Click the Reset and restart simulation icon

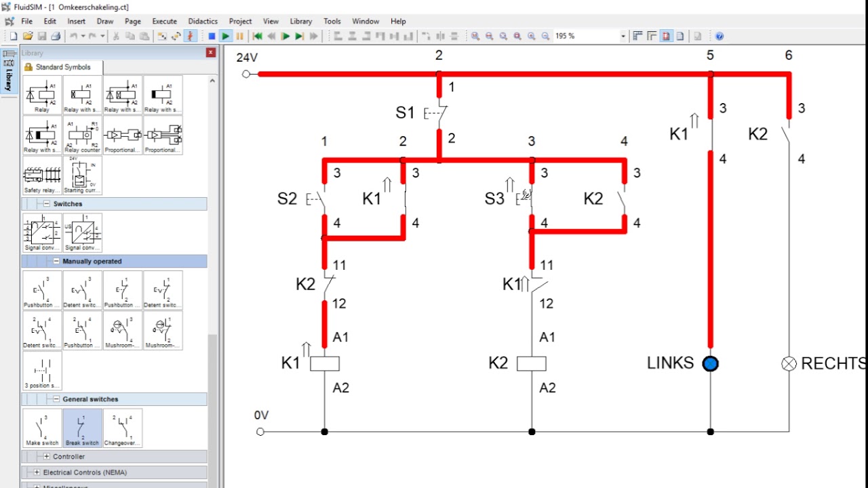pos(257,36)
